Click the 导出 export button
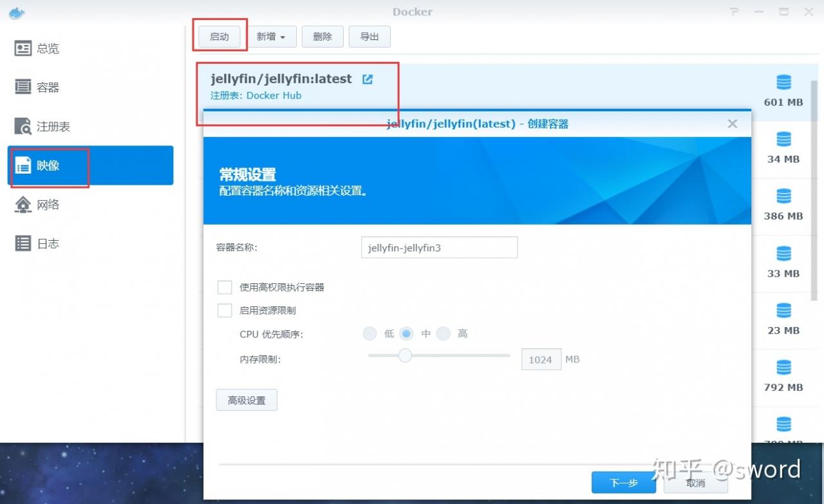The image size is (824, 504). click(370, 37)
